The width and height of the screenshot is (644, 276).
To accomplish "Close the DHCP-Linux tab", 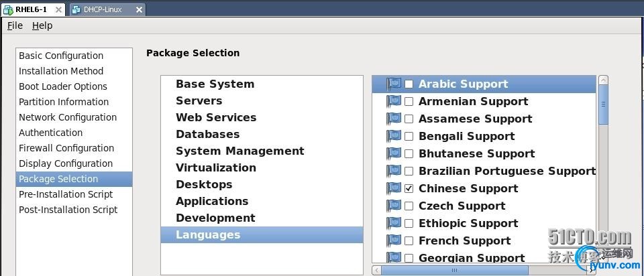I will click(139, 10).
